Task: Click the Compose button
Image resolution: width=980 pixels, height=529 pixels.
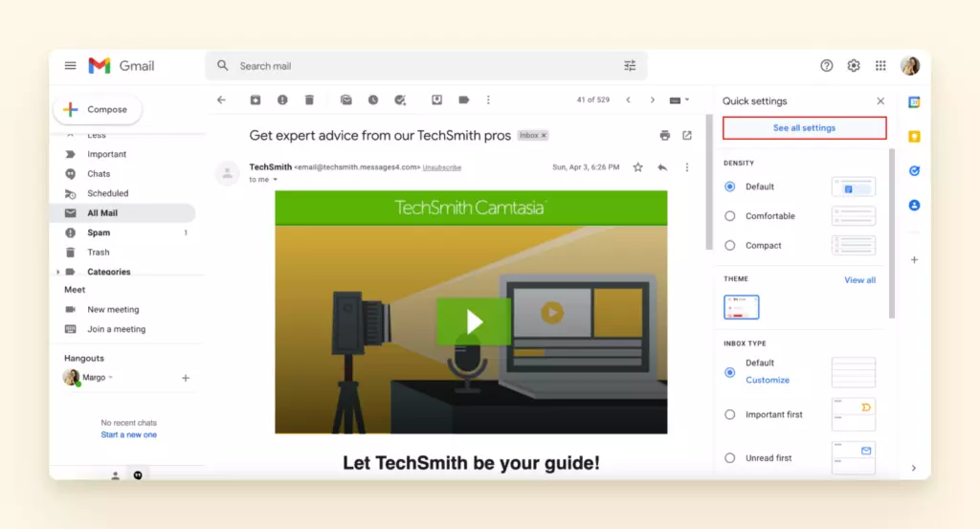Action: click(98, 109)
